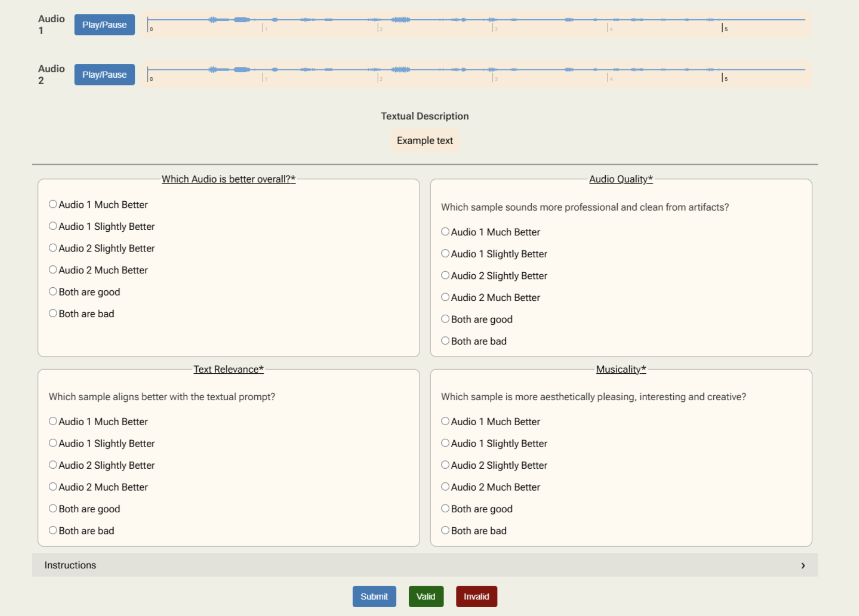Click the 'Which Audio is better overall?' title
Screen dimensions: 859x616
point(229,179)
